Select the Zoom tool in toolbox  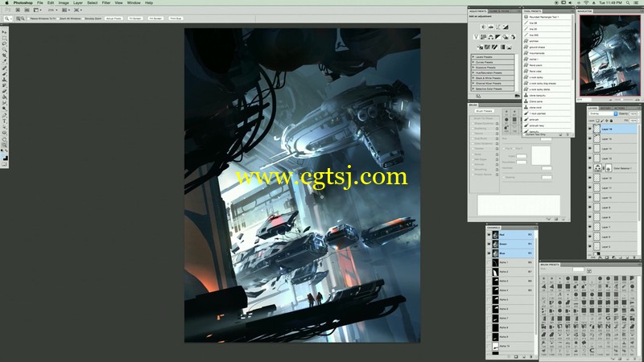pyautogui.click(x=5, y=146)
